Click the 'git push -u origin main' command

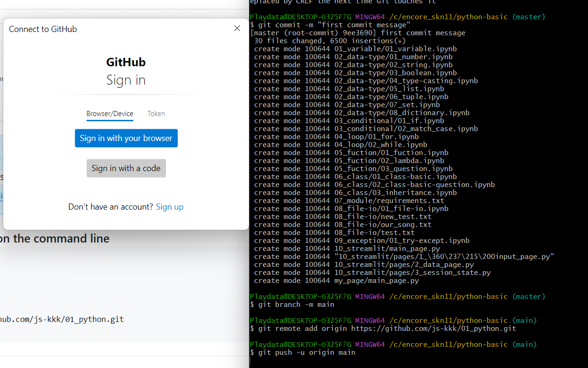[303, 352]
